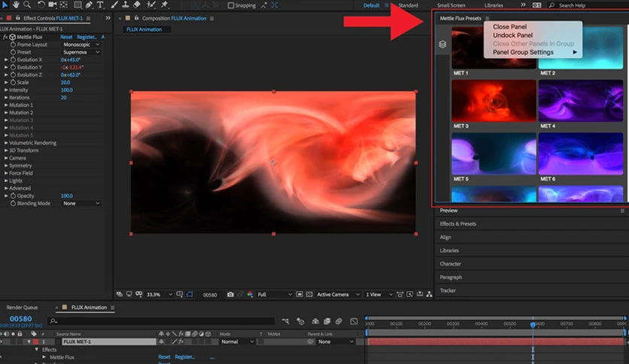Click the Composition Flowchart icon in viewer footer
The height and width of the screenshot is (364, 629).
[x=429, y=294]
